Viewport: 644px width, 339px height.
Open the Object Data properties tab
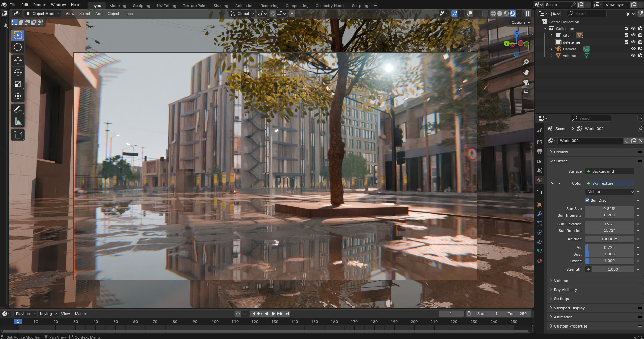point(540,252)
